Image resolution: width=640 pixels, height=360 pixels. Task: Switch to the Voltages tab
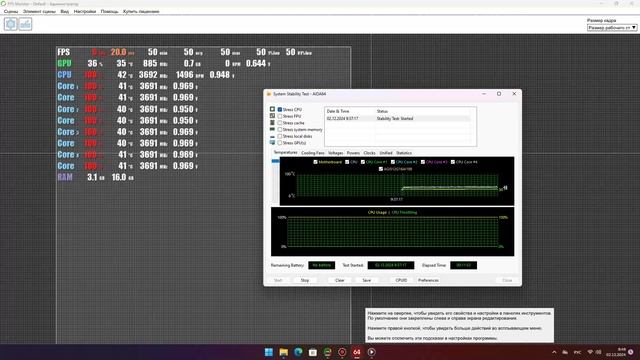click(336, 153)
